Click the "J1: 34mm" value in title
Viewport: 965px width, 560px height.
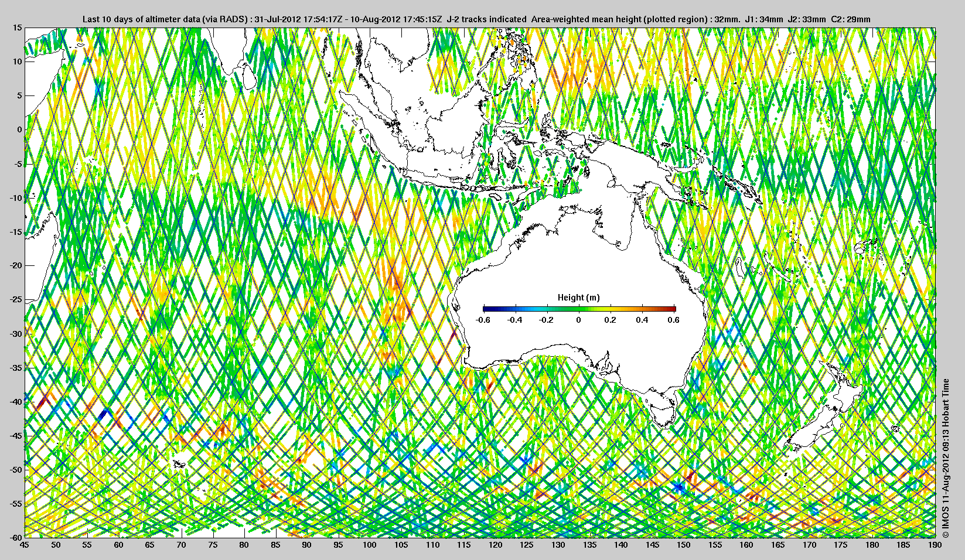[x=763, y=19]
